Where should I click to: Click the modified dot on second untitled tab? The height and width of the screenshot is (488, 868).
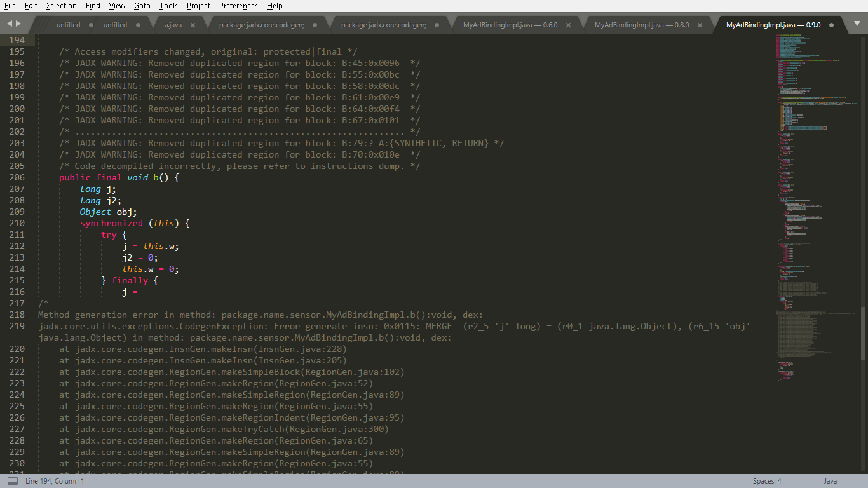coord(137,25)
